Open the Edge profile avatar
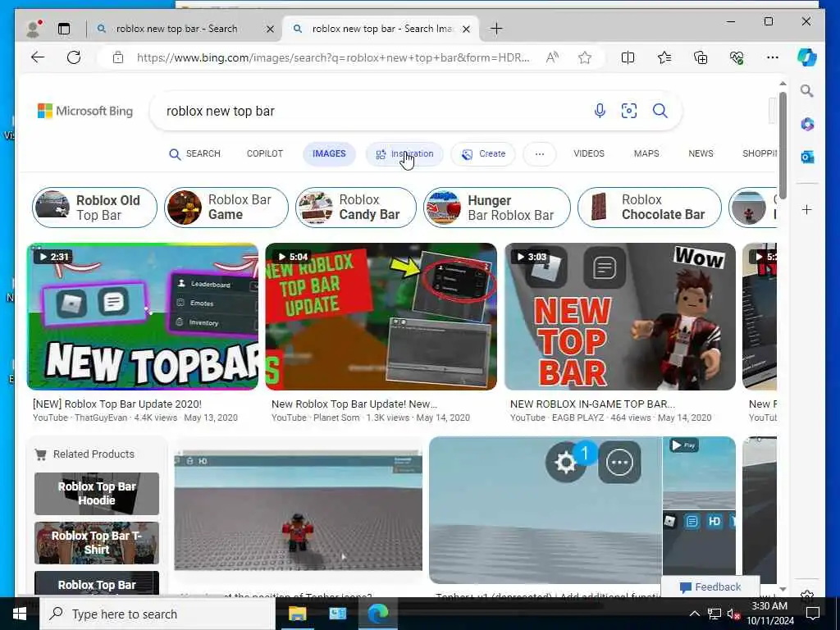The width and height of the screenshot is (840, 630). pyautogui.click(x=33, y=29)
